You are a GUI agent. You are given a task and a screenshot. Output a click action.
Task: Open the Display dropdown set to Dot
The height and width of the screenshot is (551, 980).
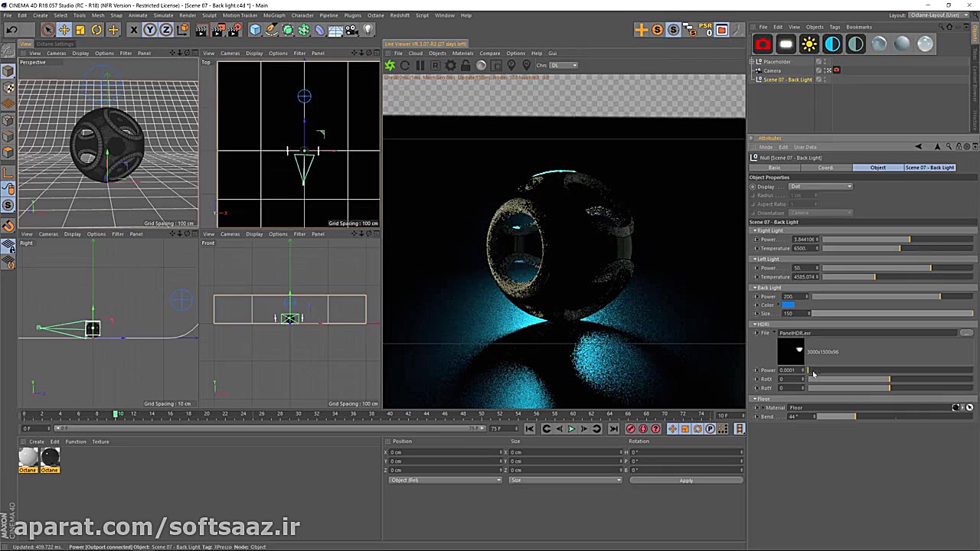(821, 187)
